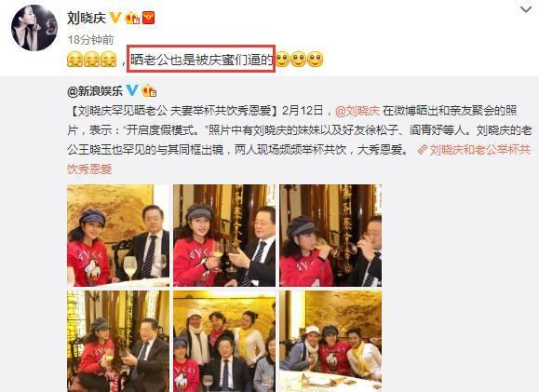
Task: Open 刘晓庆's profile avatar picture
Action: (x=34, y=28)
